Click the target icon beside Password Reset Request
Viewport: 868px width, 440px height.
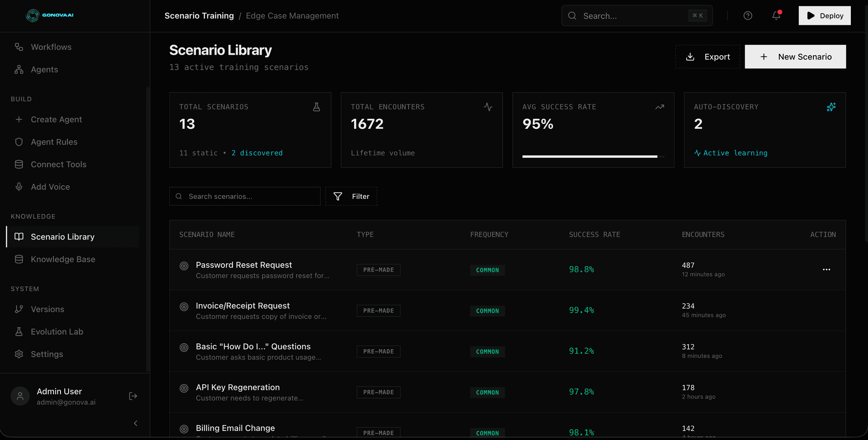click(x=184, y=266)
